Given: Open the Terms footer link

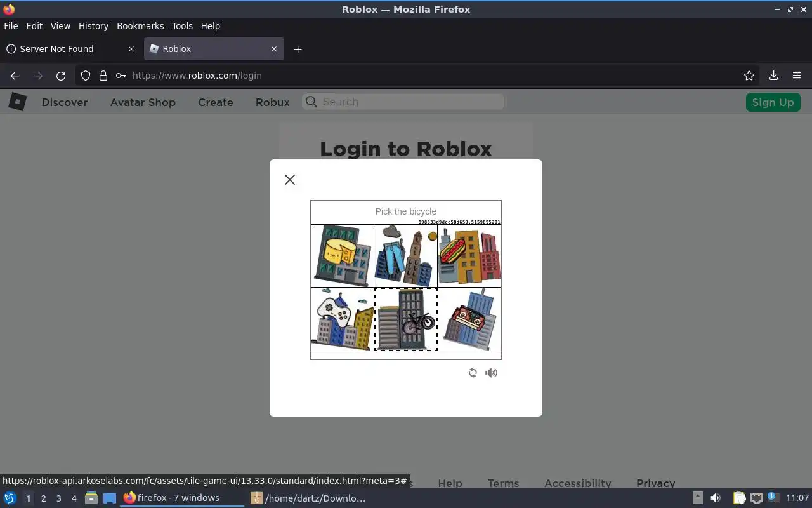Looking at the screenshot, I should [503, 483].
